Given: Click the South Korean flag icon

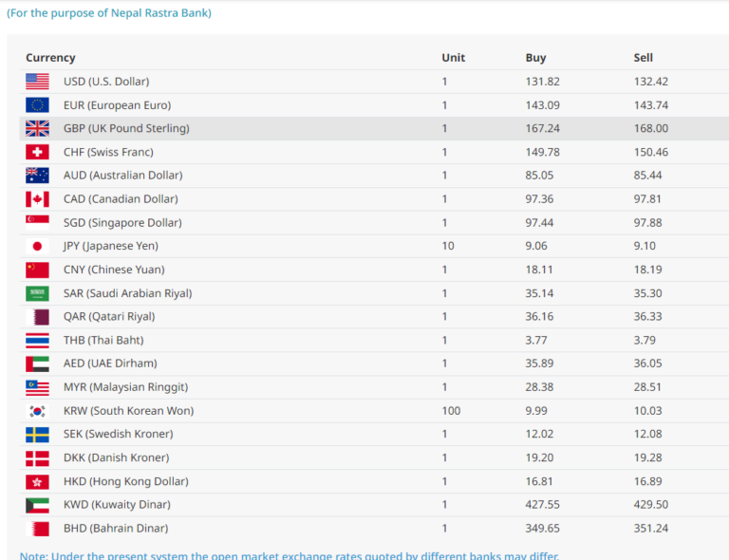Looking at the screenshot, I should [37, 411].
